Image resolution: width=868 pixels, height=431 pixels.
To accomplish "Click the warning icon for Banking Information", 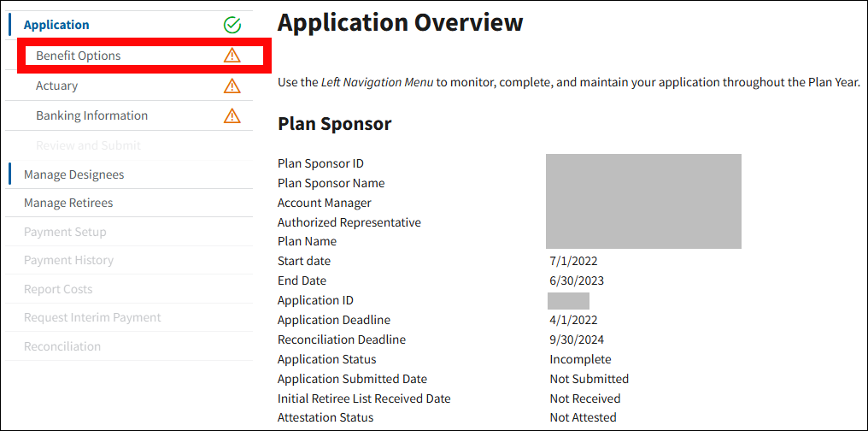I will pos(232,115).
